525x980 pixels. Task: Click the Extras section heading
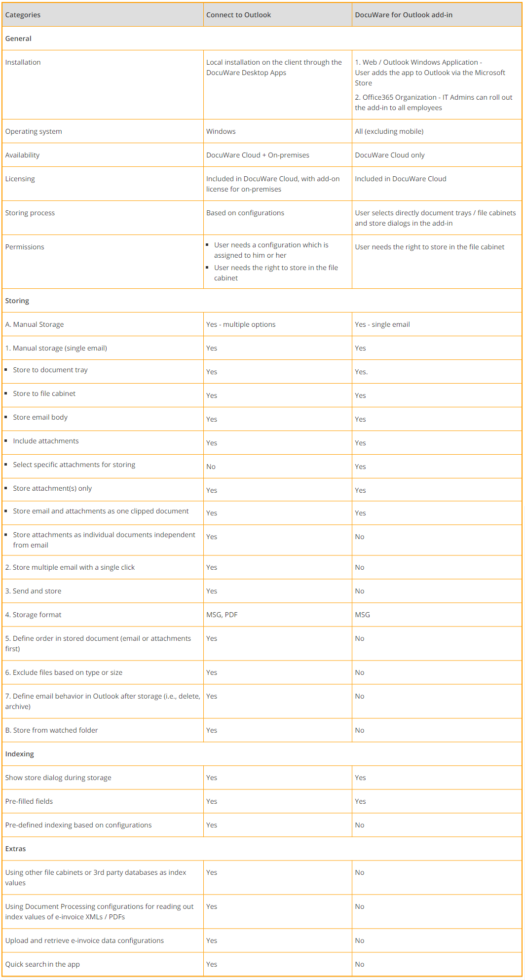tap(15, 849)
